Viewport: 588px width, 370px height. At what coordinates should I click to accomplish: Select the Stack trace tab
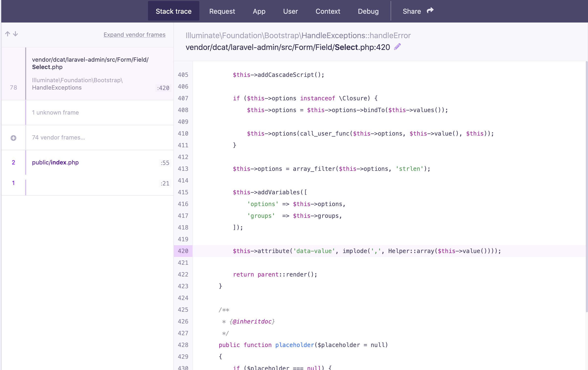[174, 11]
